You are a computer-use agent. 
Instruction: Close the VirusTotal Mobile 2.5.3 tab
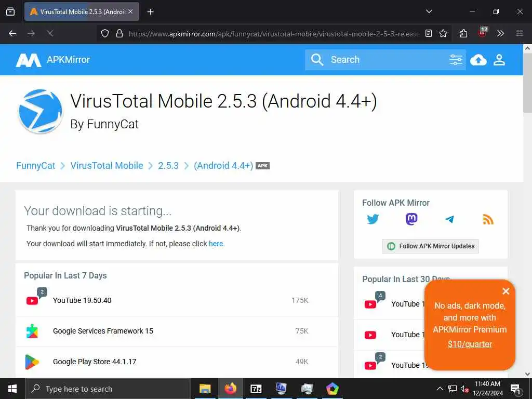pos(130,11)
